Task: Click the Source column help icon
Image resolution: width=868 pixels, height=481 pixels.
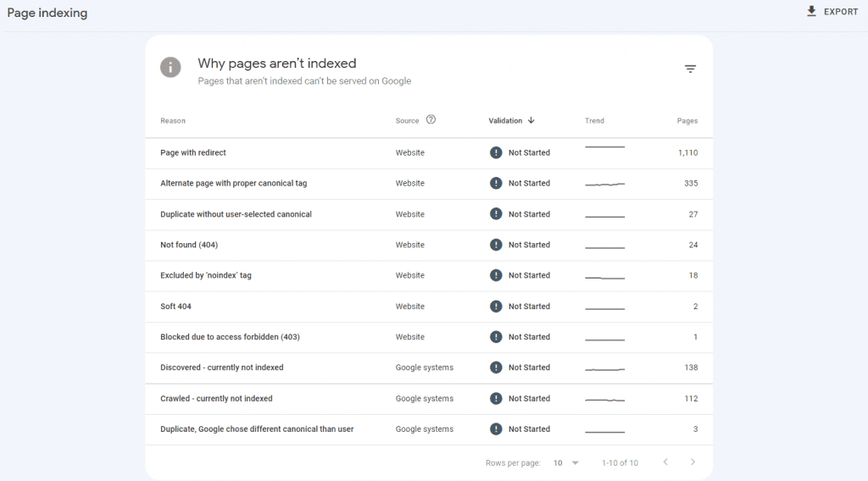Action: [x=431, y=120]
